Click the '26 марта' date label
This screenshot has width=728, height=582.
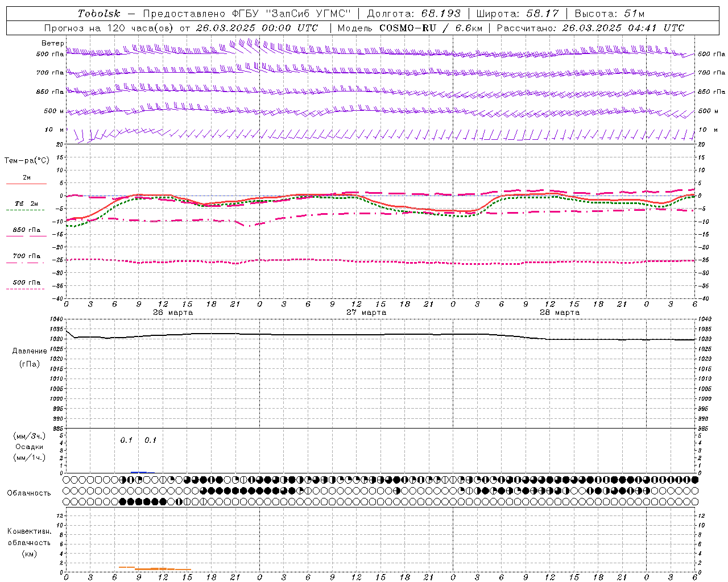click(x=173, y=313)
